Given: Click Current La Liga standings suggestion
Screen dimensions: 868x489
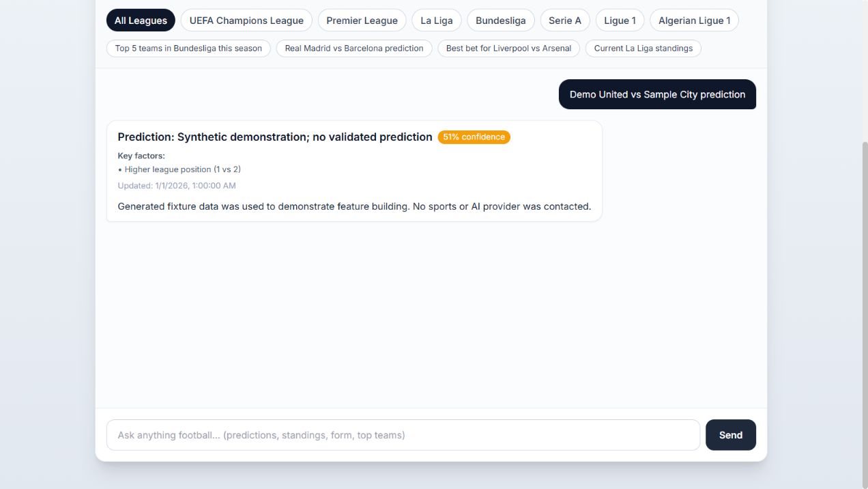Looking at the screenshot, I should pos(643,48).
